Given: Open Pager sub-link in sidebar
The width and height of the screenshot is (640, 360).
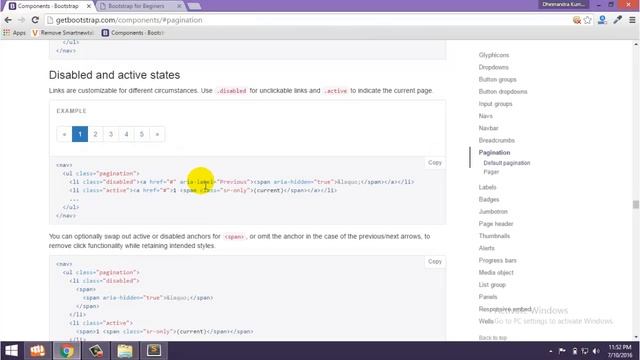Looking at the screenshot, I should coord(491,172).
